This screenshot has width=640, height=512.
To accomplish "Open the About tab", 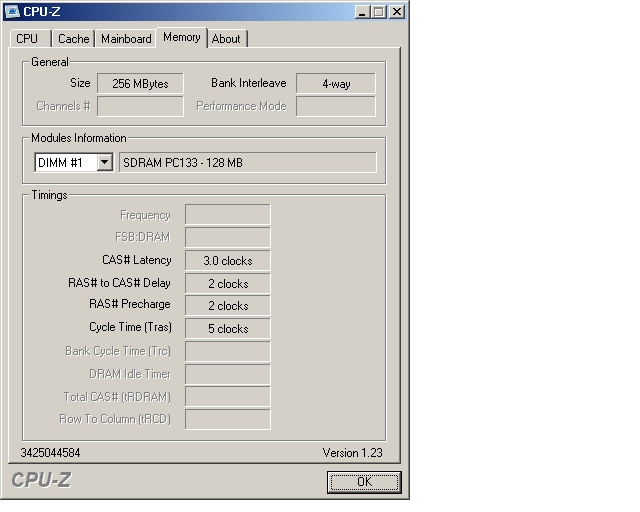I will pos(226,39).
